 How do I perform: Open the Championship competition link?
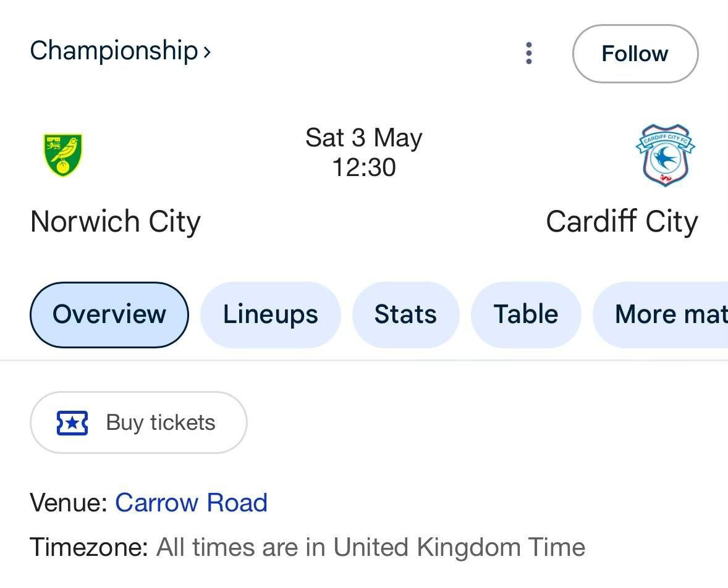coord(113,51)
